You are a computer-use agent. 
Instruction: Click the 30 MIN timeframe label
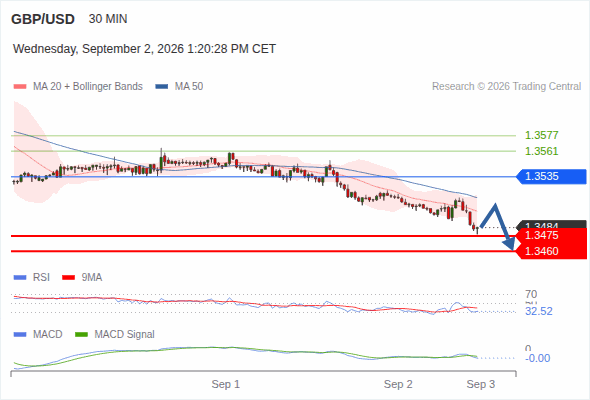(x=108, y=19)
